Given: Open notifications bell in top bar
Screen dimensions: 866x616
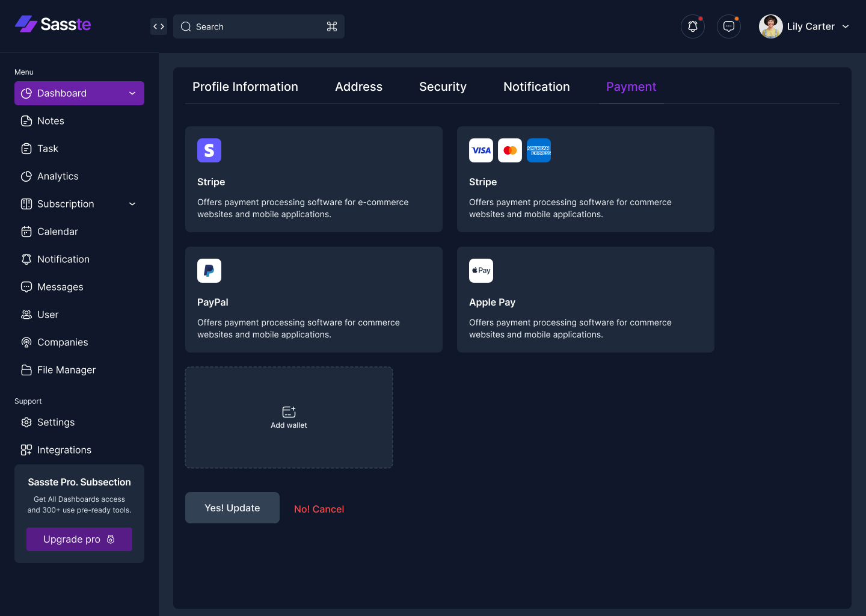Looking at the screenshot, I should pos(693,26).
